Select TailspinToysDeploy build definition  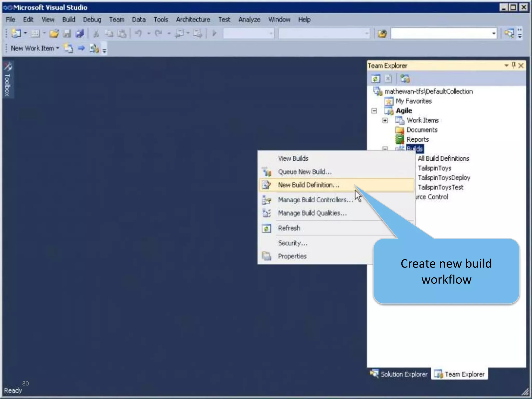point(444,178)
